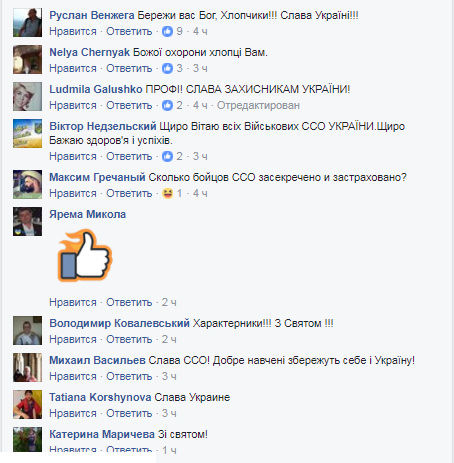Open Віктор Недзельский profile name
The height and width of the screenshot is (463, 454).
point(103,126)
